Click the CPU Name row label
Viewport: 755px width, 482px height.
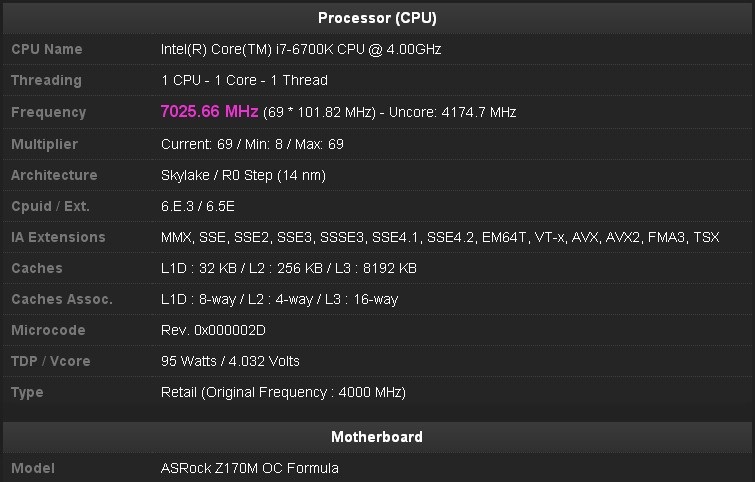[47, 49]
